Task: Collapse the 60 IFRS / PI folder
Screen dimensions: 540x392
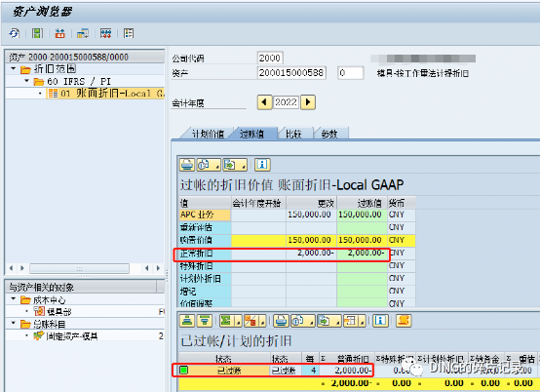Action: (x=27, y=81)
